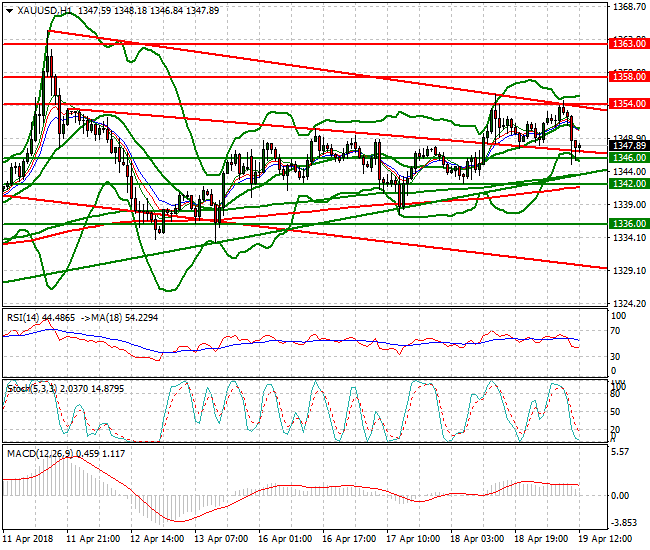The height and width of the screenshot is (550, 650).
Task: Select the 1334.10 price axis value
Action: tap(629, 237)
